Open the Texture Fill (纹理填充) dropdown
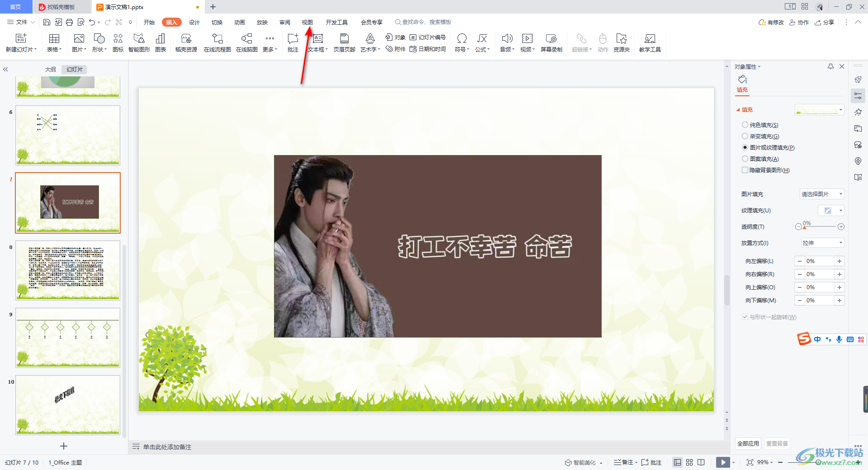 (831, 210)
